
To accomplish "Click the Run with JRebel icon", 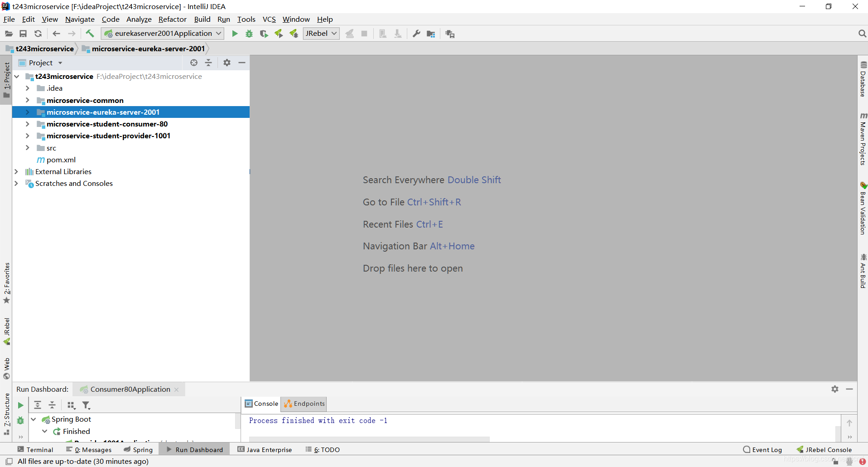I will click(x=279, y=34).
